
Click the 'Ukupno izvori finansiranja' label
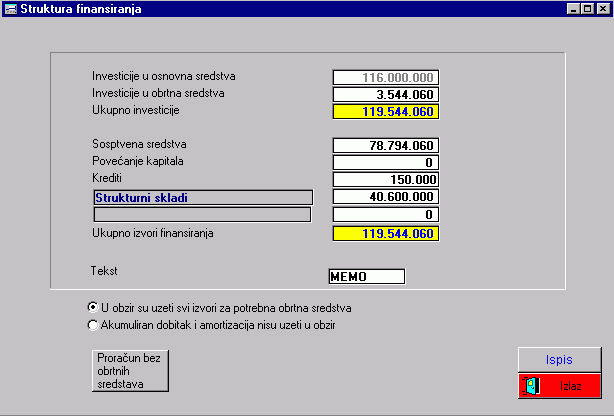tap(153, 233)
